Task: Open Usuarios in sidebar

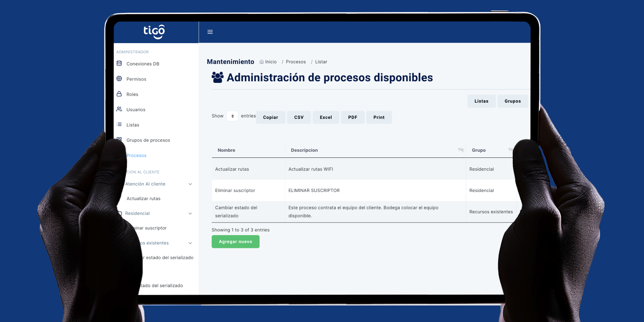Action: [x=136, y=110]
